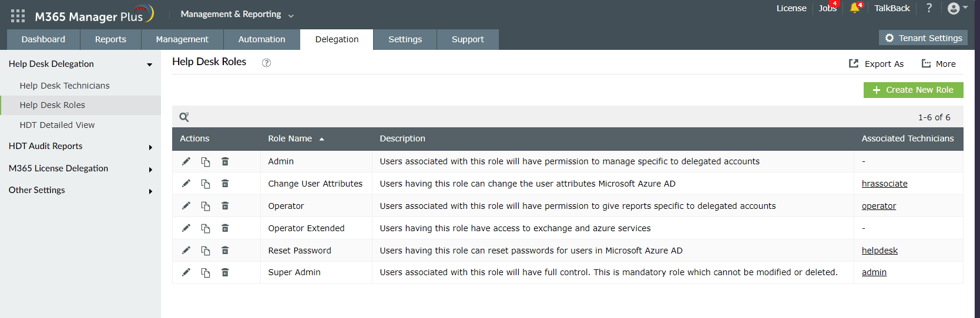The image size is (980, 318).
Task: Select Help Desk Technicians in sidebar
Action: coord(65,86)
